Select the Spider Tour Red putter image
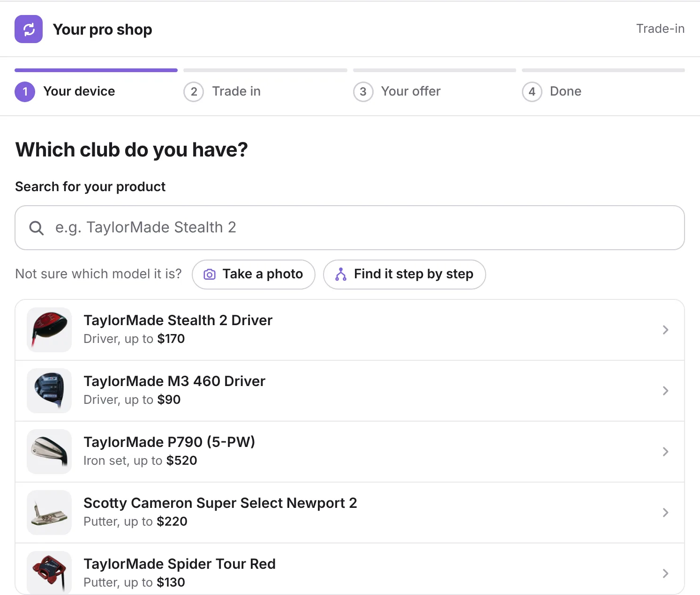This screenshot has width=700, height=595. (x=49, y=573)
